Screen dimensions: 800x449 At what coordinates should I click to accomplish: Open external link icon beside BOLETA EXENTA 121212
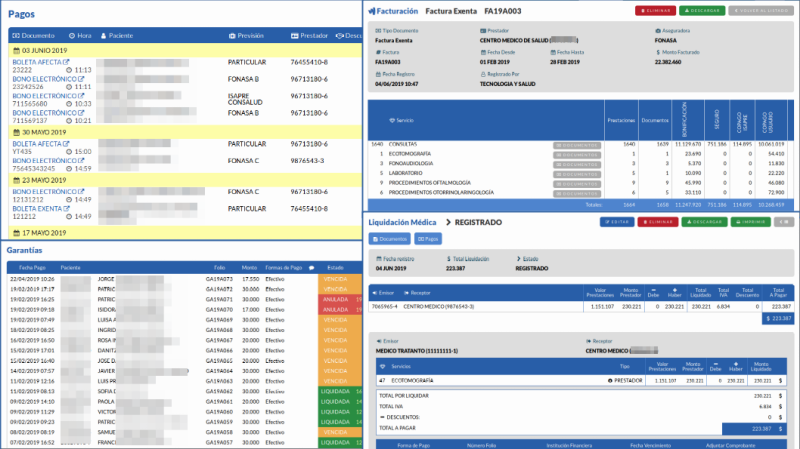(x=66, y=209)
